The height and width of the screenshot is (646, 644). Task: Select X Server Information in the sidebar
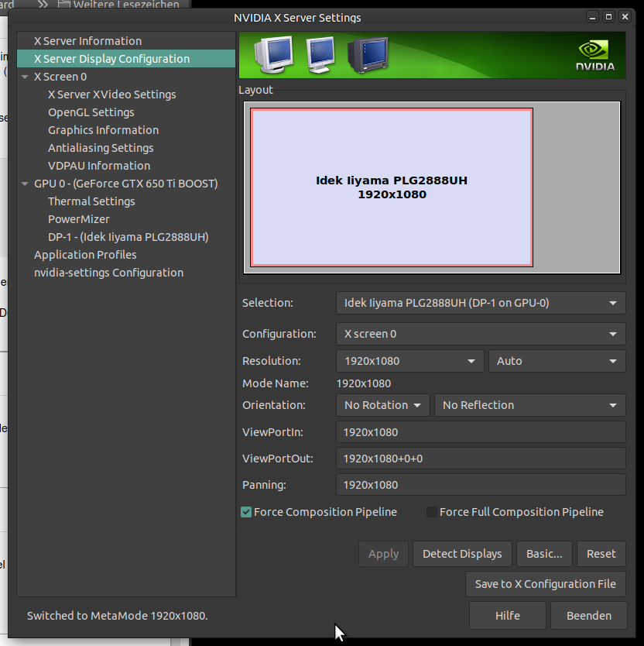87,41
